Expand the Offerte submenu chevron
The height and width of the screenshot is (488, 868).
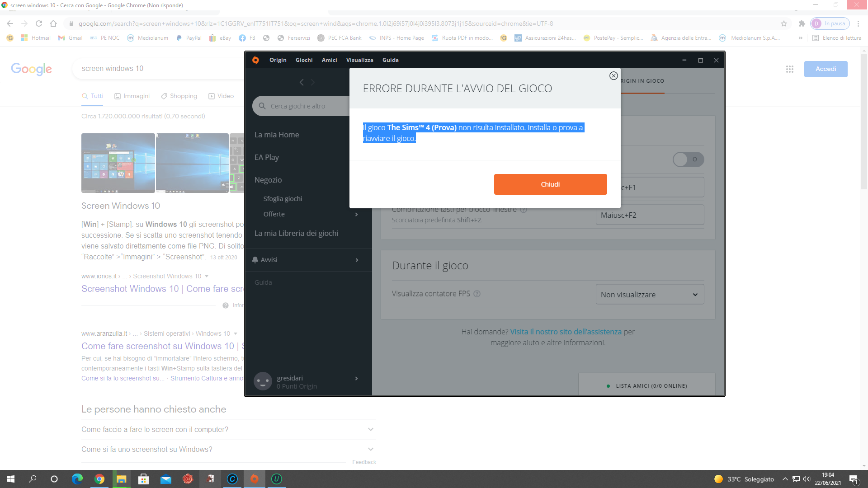(357, 214)
